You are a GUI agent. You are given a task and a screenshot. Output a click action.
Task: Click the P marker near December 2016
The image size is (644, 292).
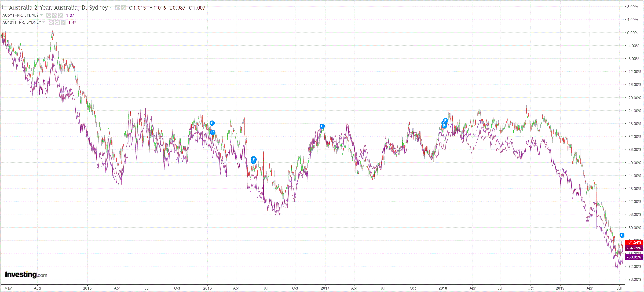(322, 126)
